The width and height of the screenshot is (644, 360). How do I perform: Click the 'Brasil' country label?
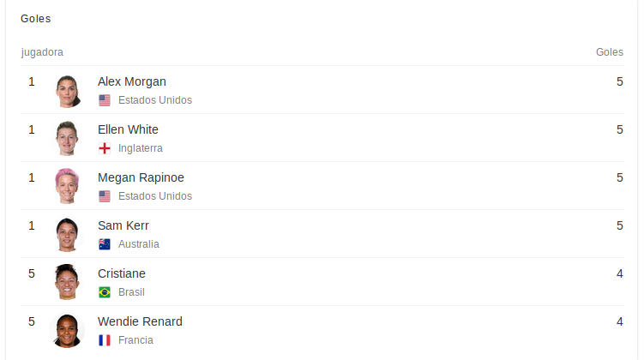(131, 292)
